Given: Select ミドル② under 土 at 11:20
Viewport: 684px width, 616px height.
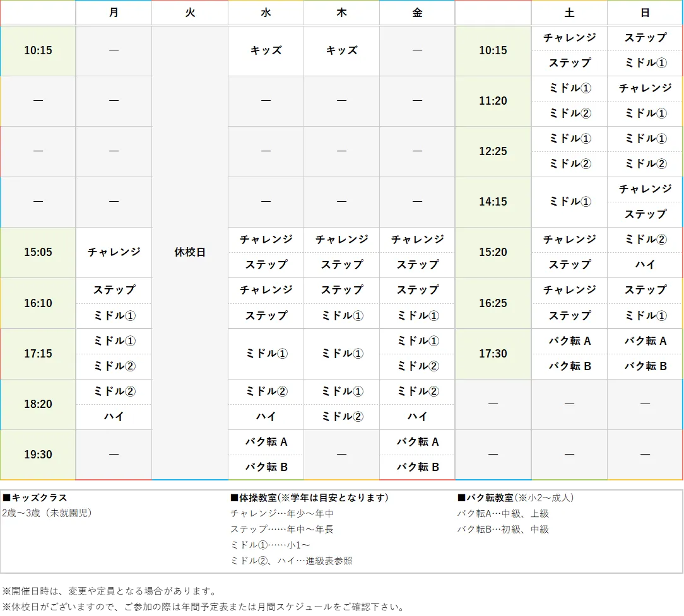Looking at the screenshot, I should pyautogui.click(x=569, y=113).
